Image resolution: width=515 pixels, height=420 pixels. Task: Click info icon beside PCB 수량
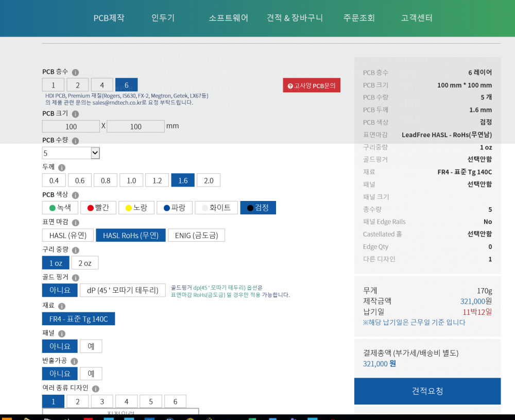coord(75,141)
